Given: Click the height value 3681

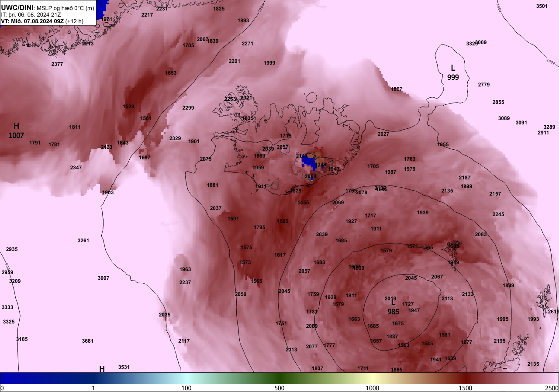Looking at the screenshot, I should pos(88,341).
